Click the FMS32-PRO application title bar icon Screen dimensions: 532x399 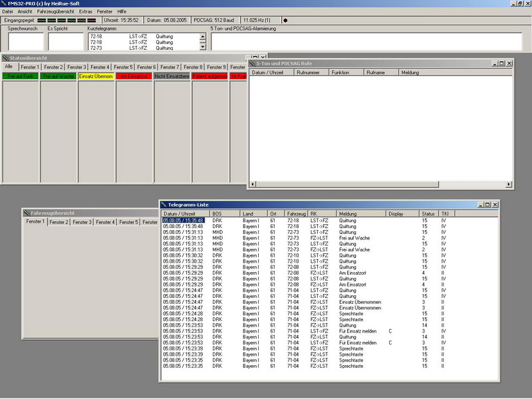pos(4,4)
